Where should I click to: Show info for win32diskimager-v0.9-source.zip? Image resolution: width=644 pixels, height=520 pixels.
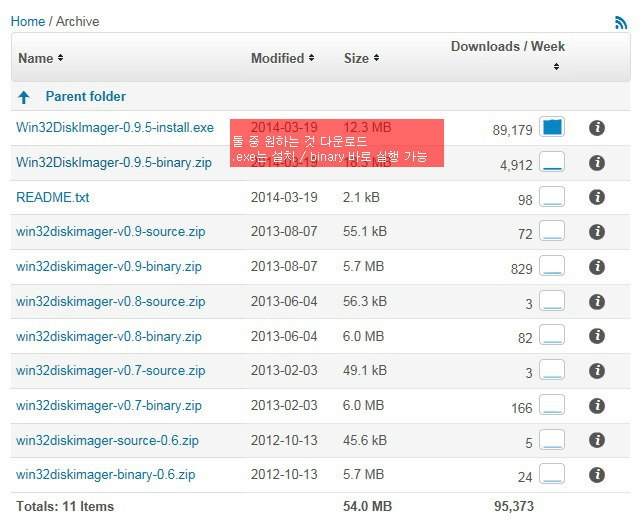click(597, 232)
